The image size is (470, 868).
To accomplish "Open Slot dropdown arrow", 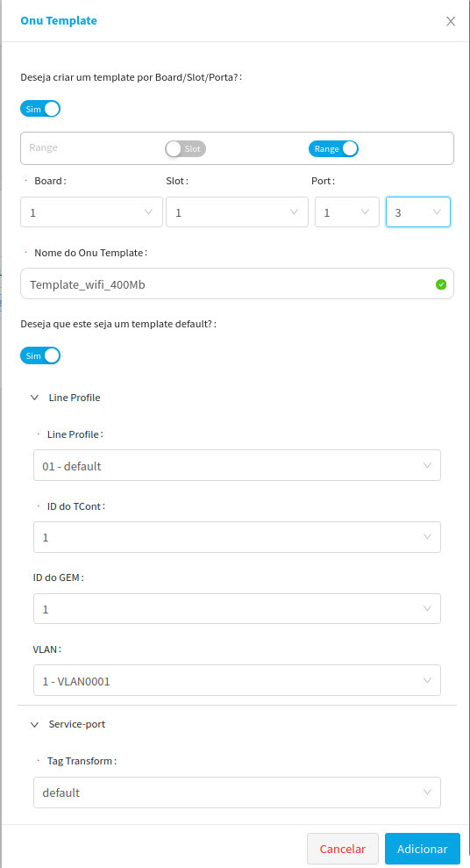I will tap(294, 212).
